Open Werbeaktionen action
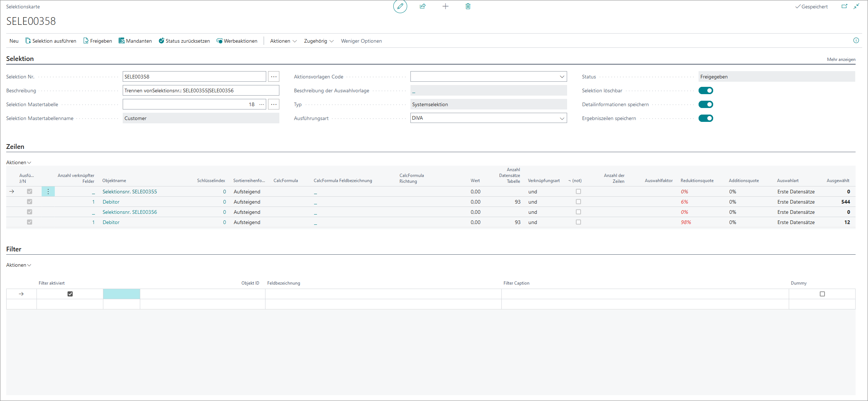Viewport: 868px width, 401px height. (x=237, y=41)
